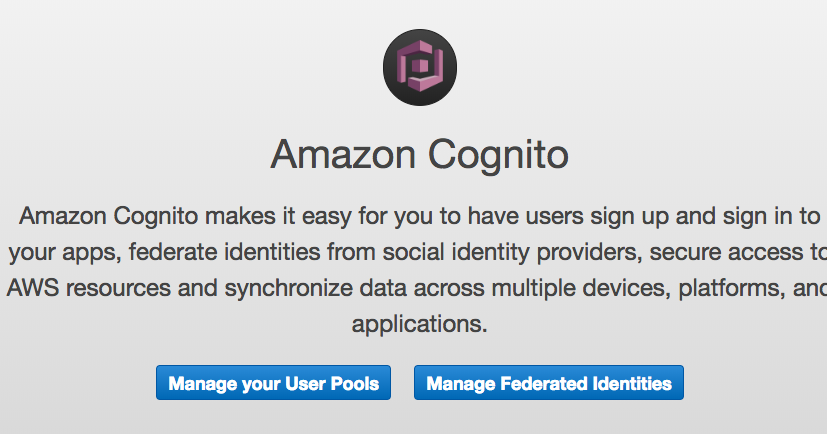
Task: Click the words 'User Pools' on the blue button
Action: (332, 383)
